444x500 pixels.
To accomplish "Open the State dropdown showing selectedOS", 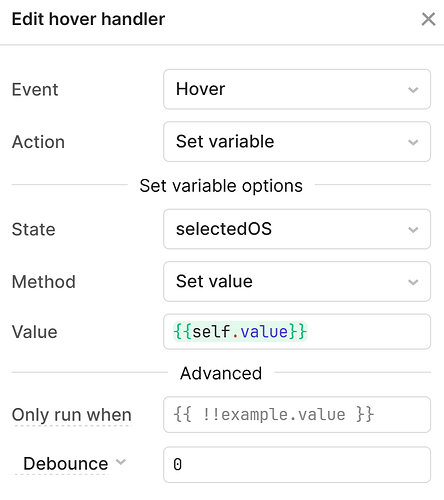I will click(297, 229).
